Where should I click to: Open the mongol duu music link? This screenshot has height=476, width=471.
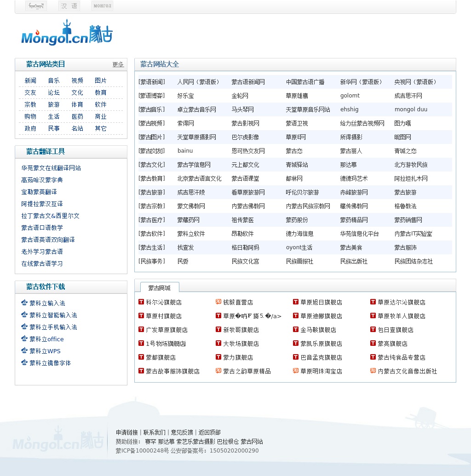411,109
